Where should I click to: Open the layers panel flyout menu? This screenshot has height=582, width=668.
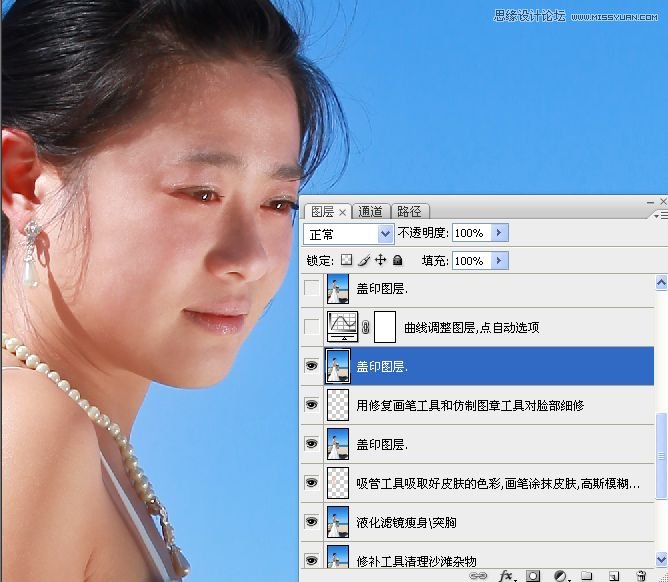(661, 216)
